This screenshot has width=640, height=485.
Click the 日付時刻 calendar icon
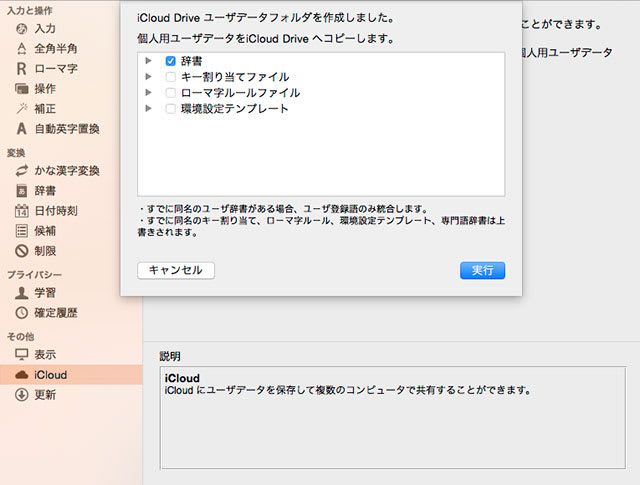pyautogui.click(x=22, y=211)
